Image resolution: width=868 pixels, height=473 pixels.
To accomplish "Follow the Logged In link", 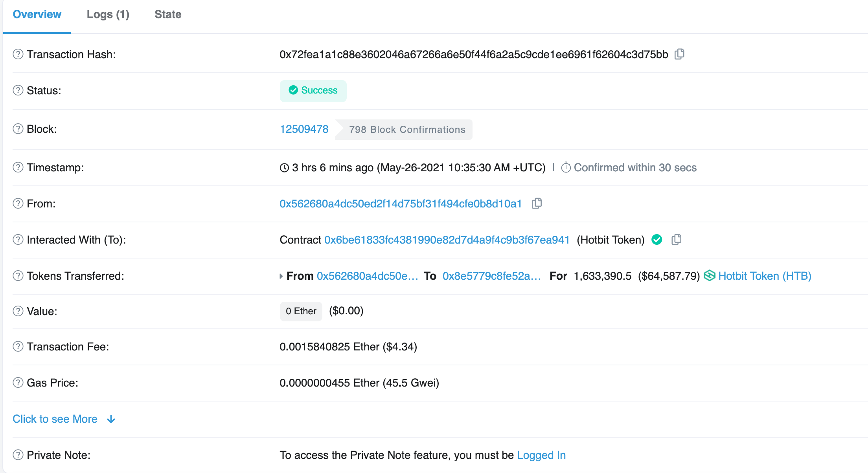I will 541,455.
